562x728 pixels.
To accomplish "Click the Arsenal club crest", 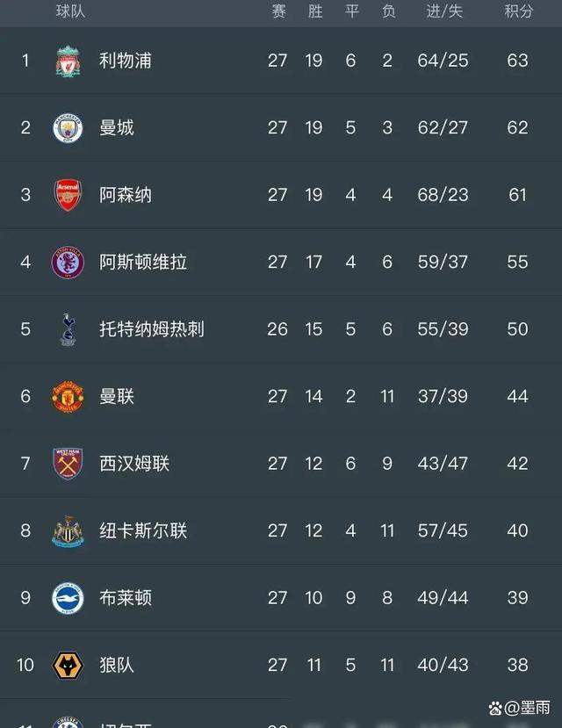I will point(68,195).
